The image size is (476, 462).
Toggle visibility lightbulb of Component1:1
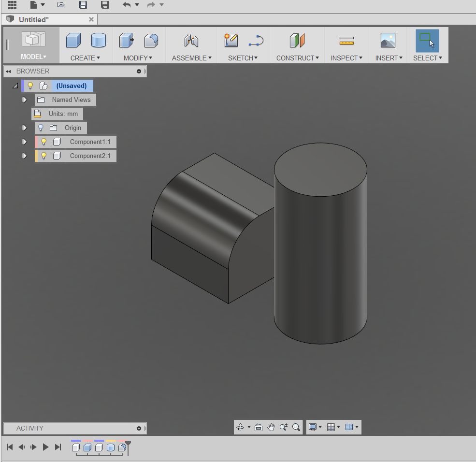(x=43, y=142)
